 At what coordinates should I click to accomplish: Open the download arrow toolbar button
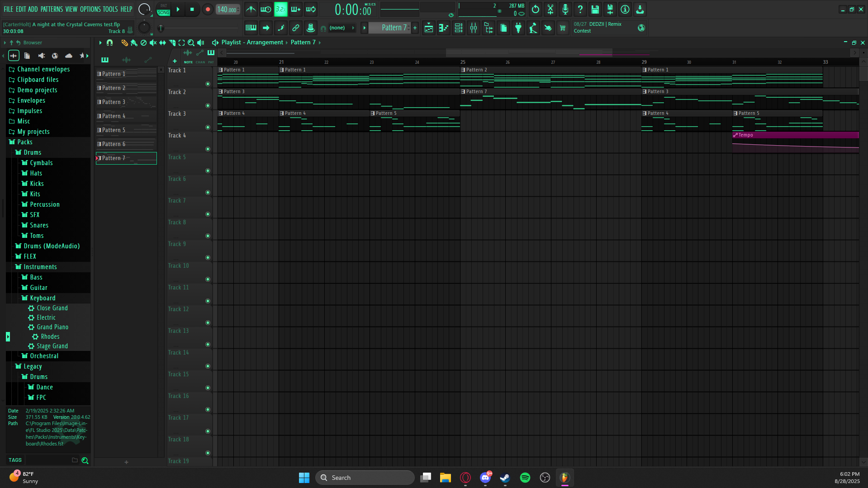(x=640, y=9)
